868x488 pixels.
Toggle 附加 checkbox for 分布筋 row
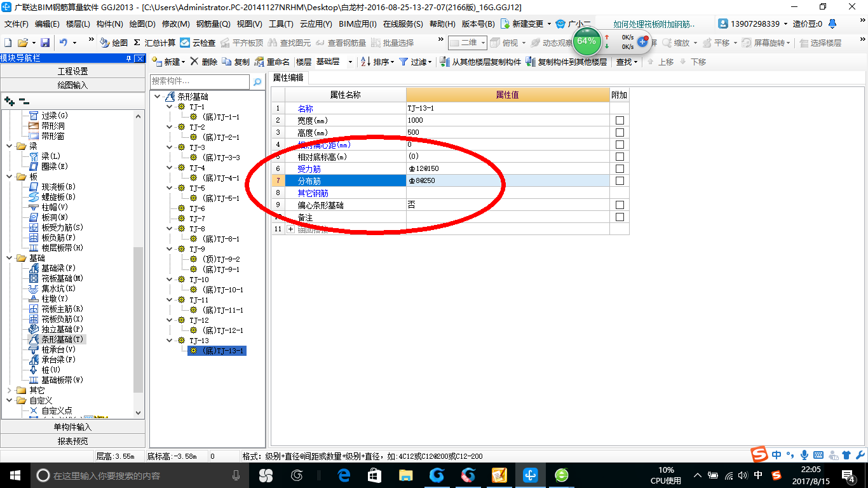620,181
